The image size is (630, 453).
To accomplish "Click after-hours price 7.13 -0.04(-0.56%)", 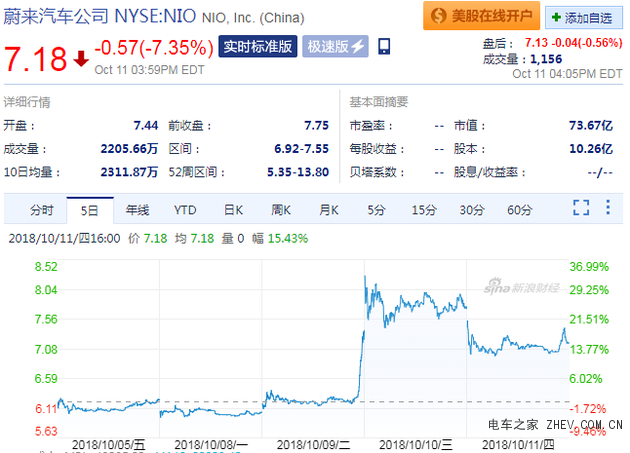I will [x=573, y=43].
